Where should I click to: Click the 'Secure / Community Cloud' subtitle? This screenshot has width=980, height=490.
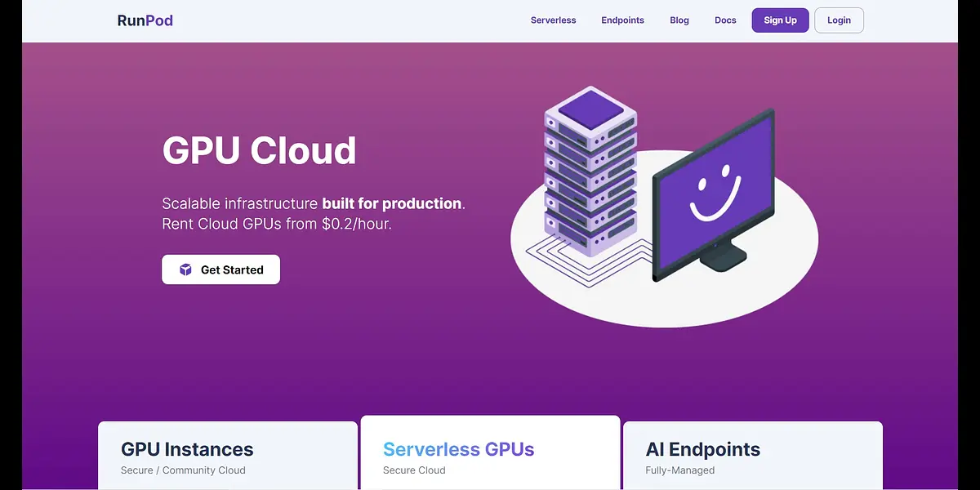click(183, 470)
